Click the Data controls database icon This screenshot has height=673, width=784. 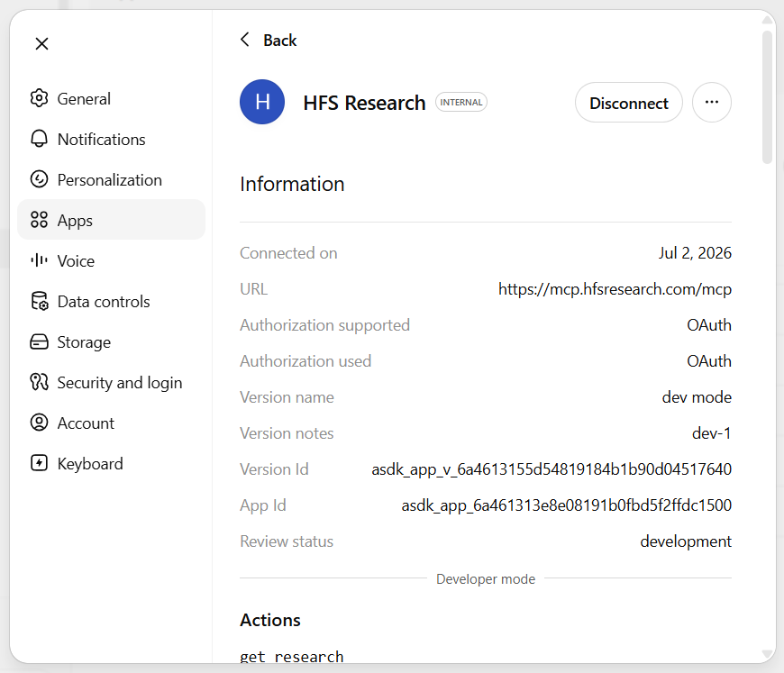pos(39,301)
